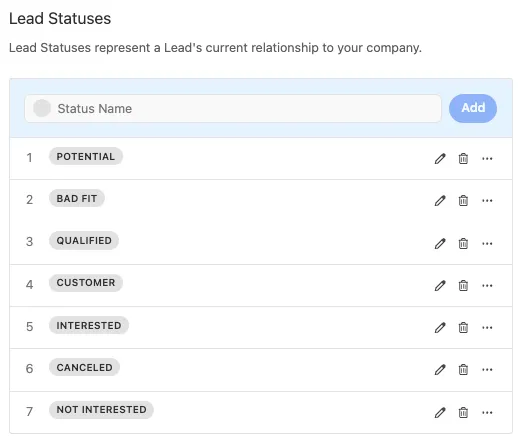
Task: Edit the CUSTOMER status with pencil icon
Action: tap(440, 286)
